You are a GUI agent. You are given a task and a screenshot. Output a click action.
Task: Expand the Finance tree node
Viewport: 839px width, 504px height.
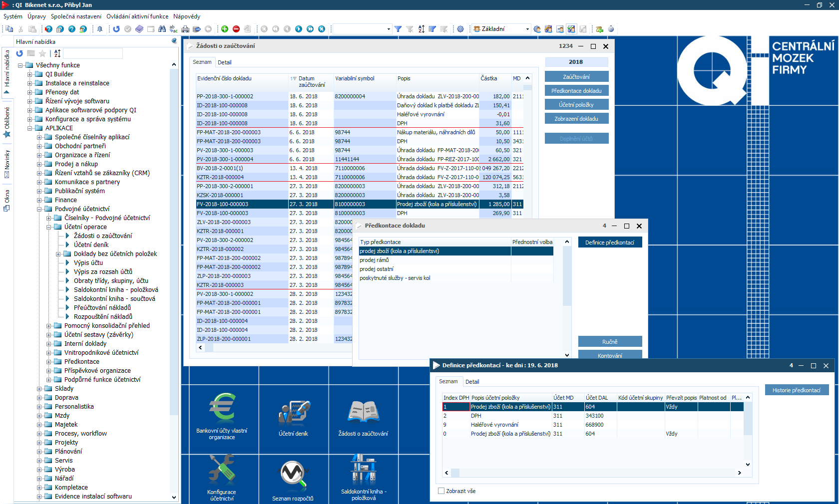(x=39, y=200)
